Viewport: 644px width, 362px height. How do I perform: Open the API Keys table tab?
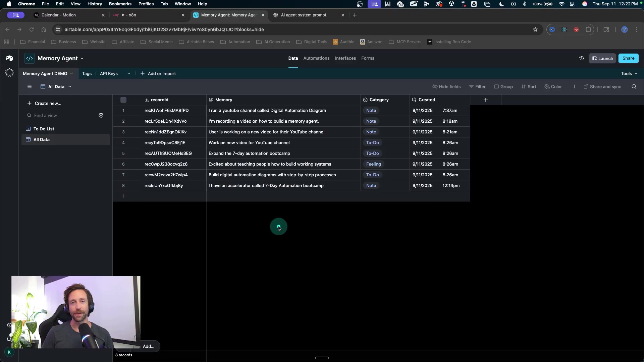tap(109, 73)
